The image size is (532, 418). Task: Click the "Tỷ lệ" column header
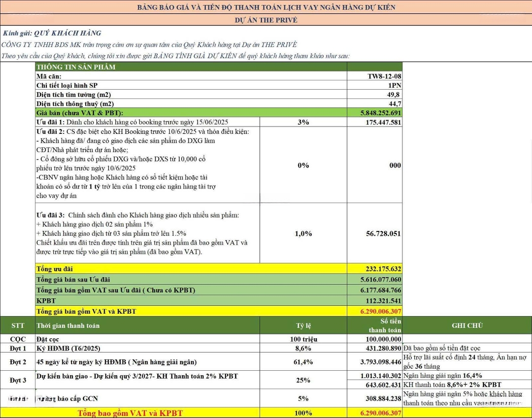pyautogui.click(x=303, y=325)
